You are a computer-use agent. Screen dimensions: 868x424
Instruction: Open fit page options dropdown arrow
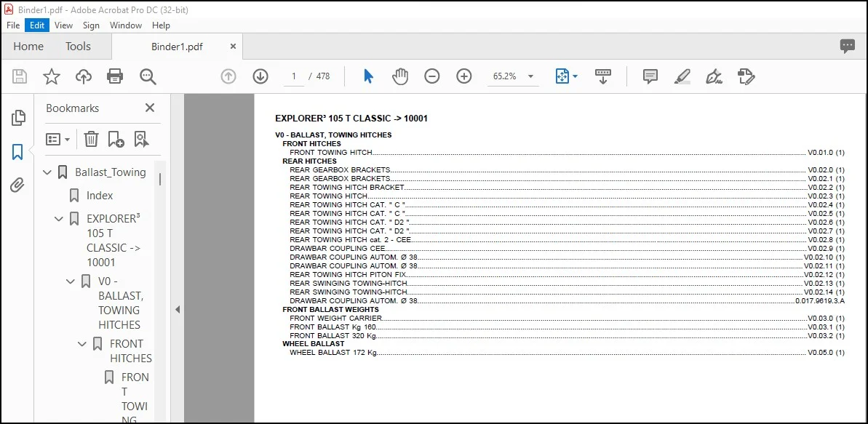click(575, 76)
